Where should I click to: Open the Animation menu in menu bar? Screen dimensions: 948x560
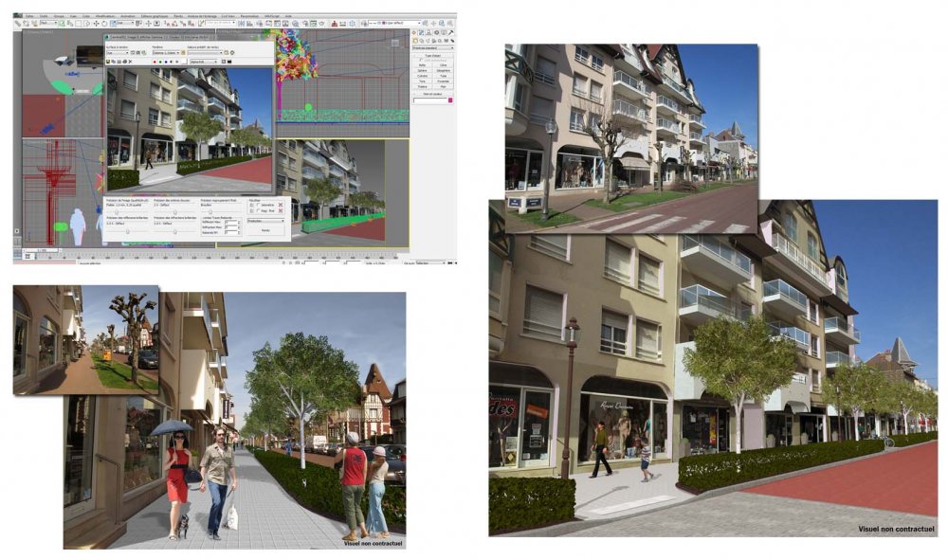(128, 16)
